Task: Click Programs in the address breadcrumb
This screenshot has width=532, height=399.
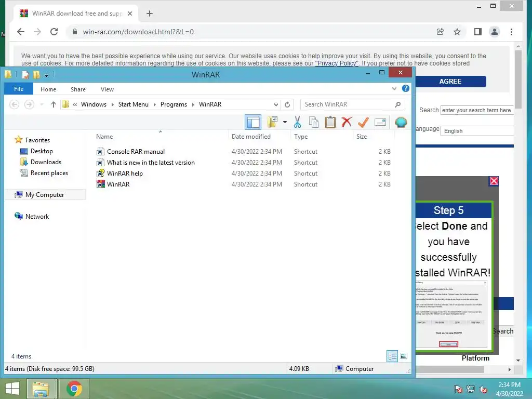Action: [174, 104]
